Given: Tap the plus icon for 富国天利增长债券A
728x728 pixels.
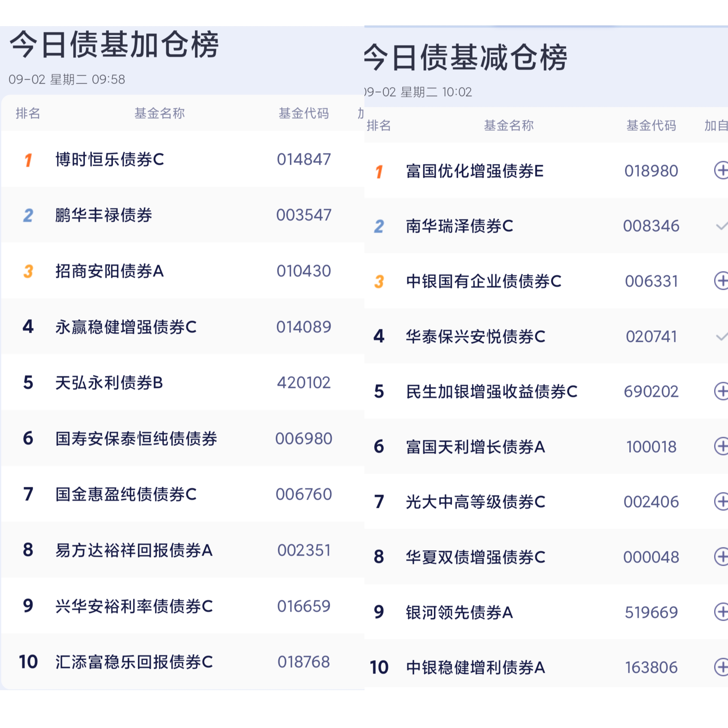Looking at the screenshot, I should (721, 446).
